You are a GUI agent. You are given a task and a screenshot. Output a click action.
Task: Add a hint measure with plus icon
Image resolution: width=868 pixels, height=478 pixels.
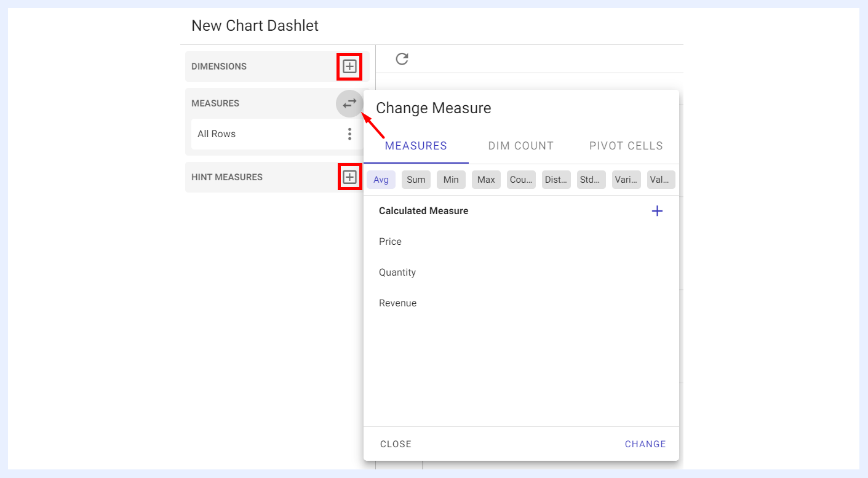tap(349, 177)
